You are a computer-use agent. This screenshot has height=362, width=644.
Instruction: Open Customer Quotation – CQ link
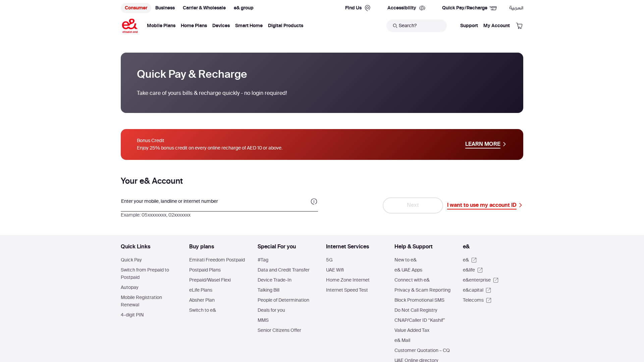click(x=422, y=351)
